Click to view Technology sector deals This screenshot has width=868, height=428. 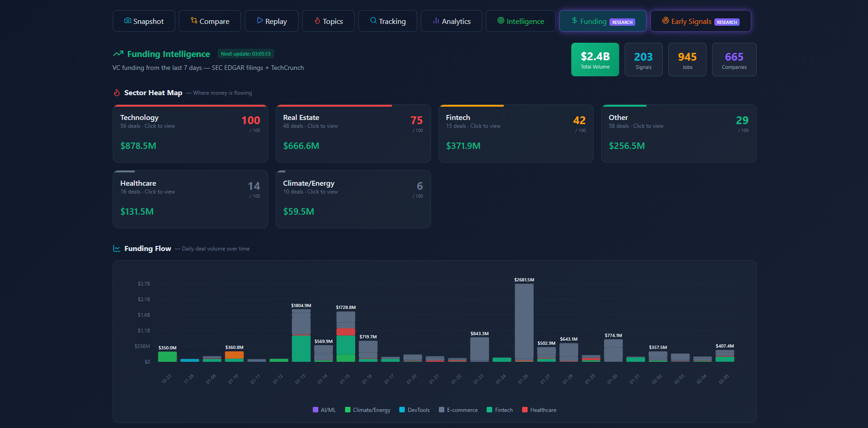point(190,133)
